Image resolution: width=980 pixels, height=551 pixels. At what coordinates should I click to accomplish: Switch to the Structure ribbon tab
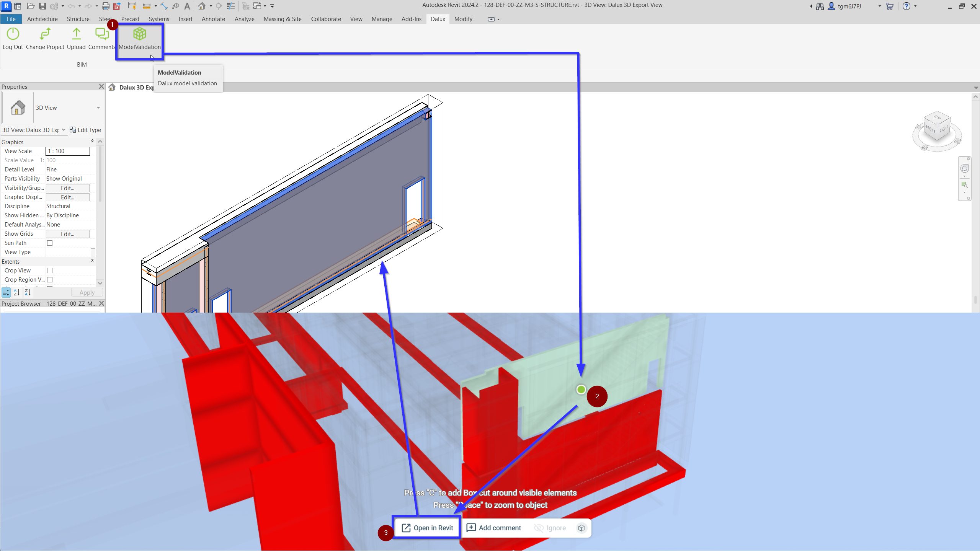pos(78,19)
